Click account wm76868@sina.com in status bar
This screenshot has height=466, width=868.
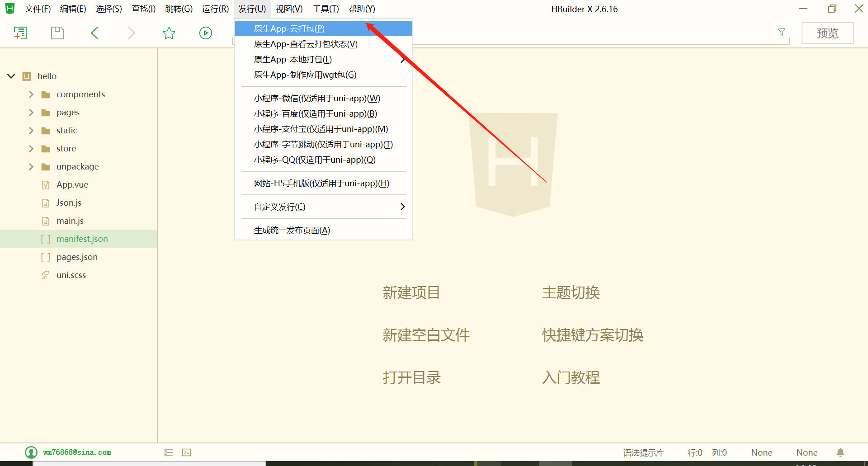[x=77, y=452]
